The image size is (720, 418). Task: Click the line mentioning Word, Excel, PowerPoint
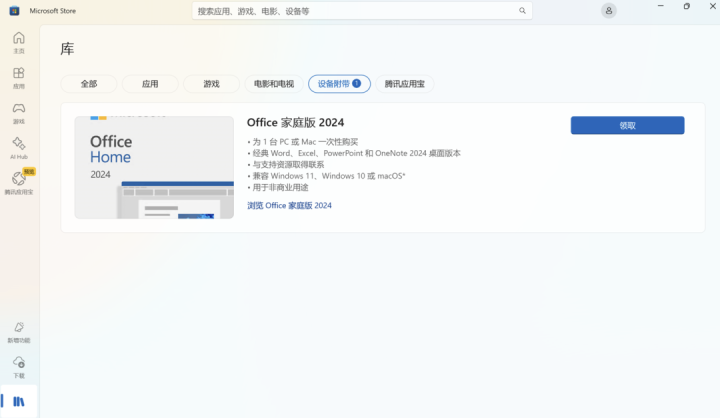tap(354, 153)
